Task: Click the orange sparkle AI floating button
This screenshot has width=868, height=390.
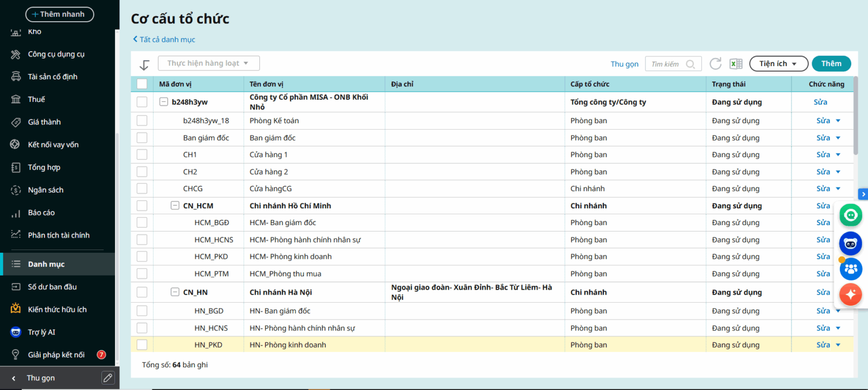Action: (850, 295)
